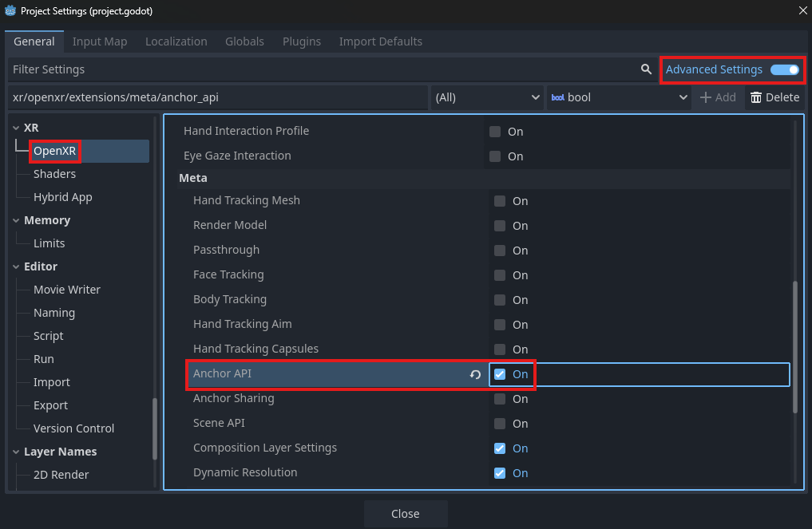Select Run under Editor
This screenshot has height=529, width=812.
pyautogui.click(x=43, y=359)
